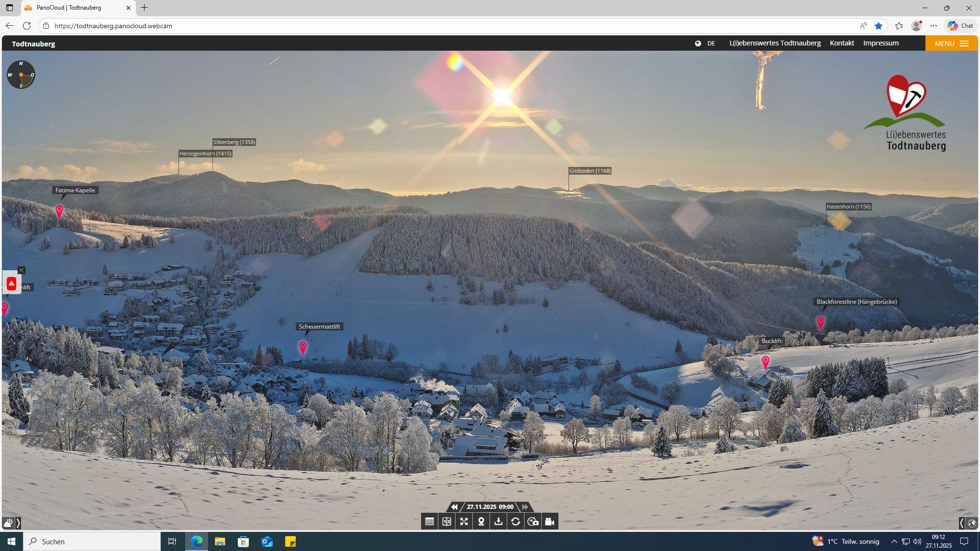Refresh the panorama with the sync icon

(515, 522)
